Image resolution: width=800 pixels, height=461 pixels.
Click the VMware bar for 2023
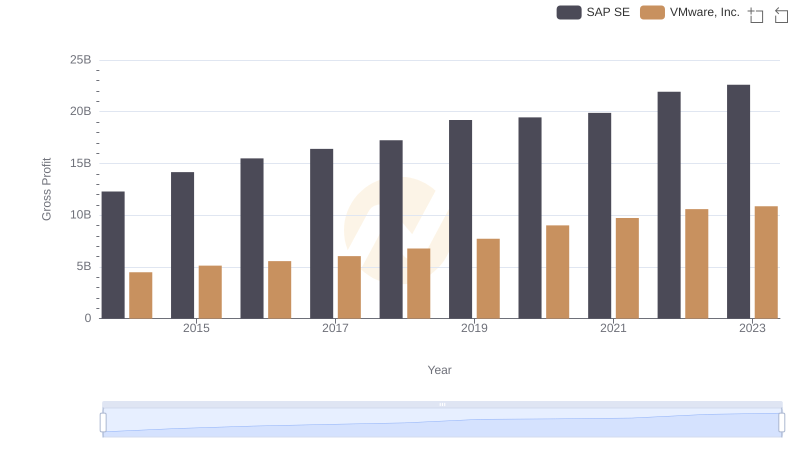point(766,262)
